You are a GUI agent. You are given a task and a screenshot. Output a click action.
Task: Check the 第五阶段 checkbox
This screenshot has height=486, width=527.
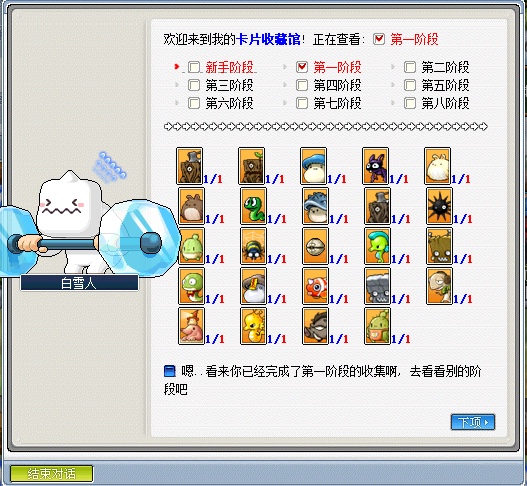[x=410, y=85]
